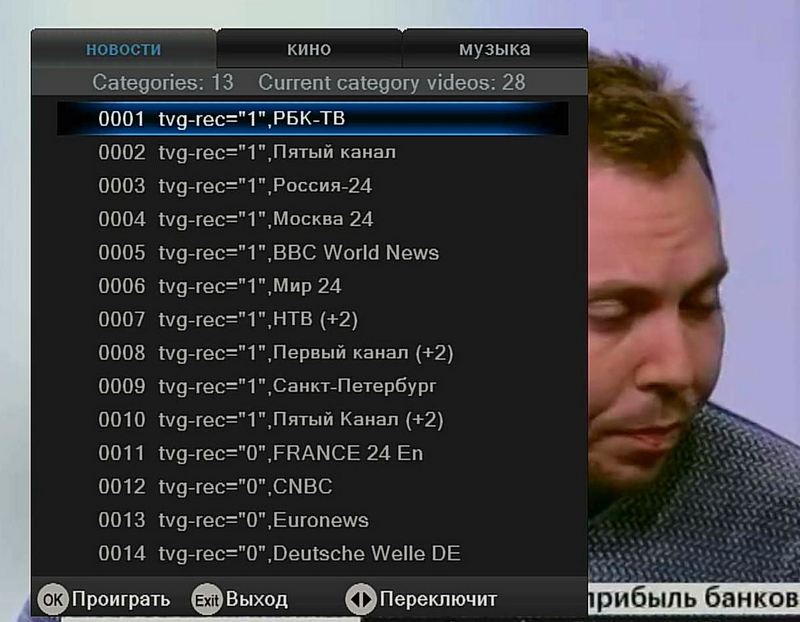Click the left-right arrows switch icon

[361, 600]
